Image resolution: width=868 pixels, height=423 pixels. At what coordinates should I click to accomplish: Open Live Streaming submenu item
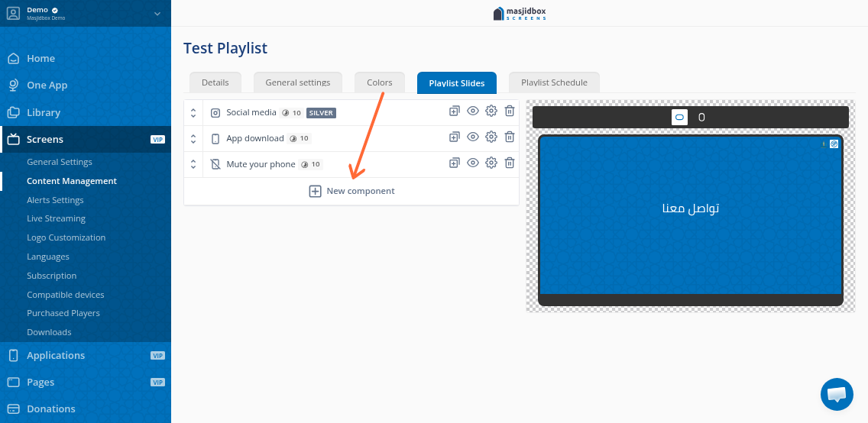pos(56,218)
